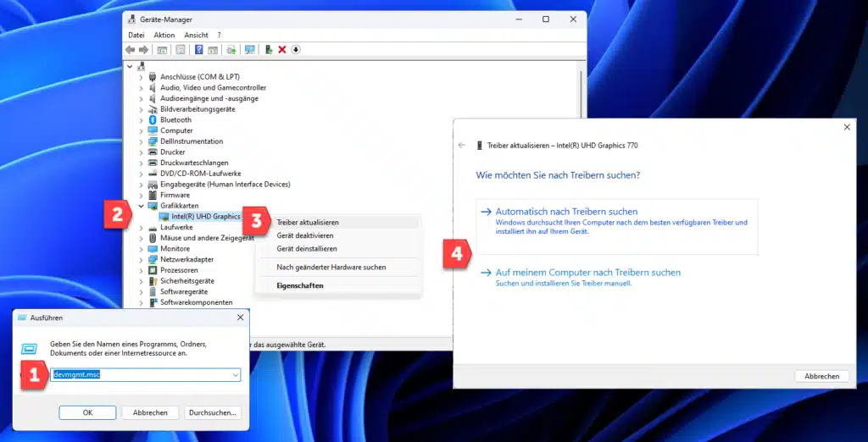Screen dimensions: 868x442
Task: Open the ? help menu
Action: 220,35
